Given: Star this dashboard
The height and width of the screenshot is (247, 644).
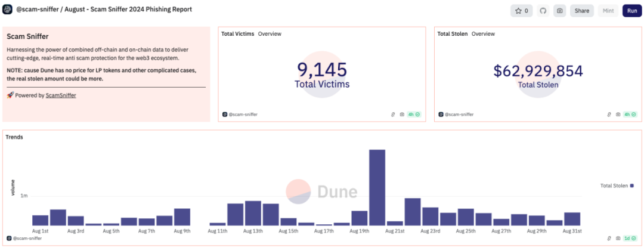Looking at the screenshot, I should click(x=522, y=11).
